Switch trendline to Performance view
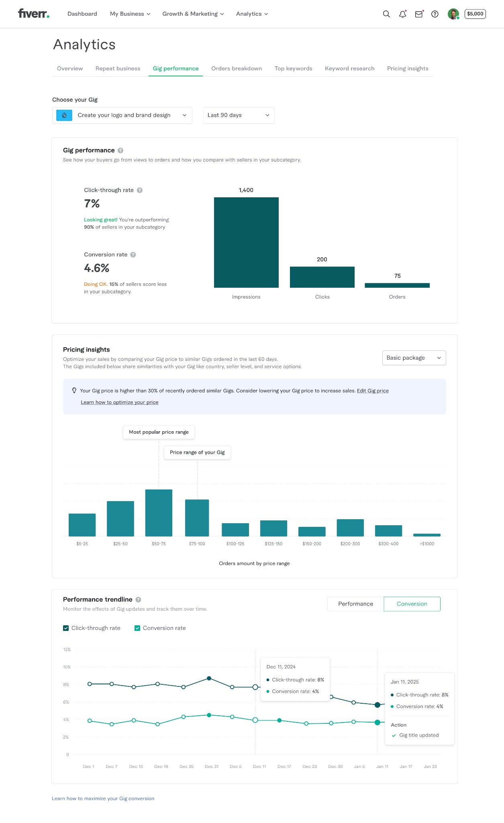The height and width of the screenshot is (823, 504). [x=355, y=604]
